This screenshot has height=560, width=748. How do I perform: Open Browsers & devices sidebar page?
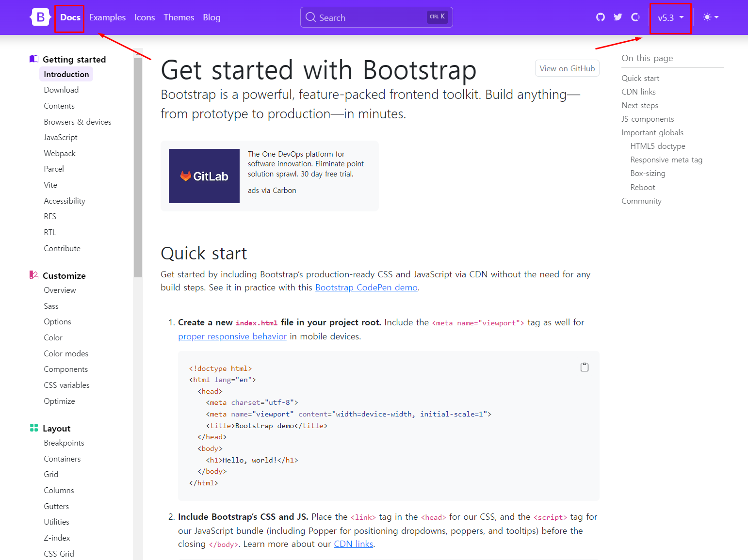pos(78,122)
